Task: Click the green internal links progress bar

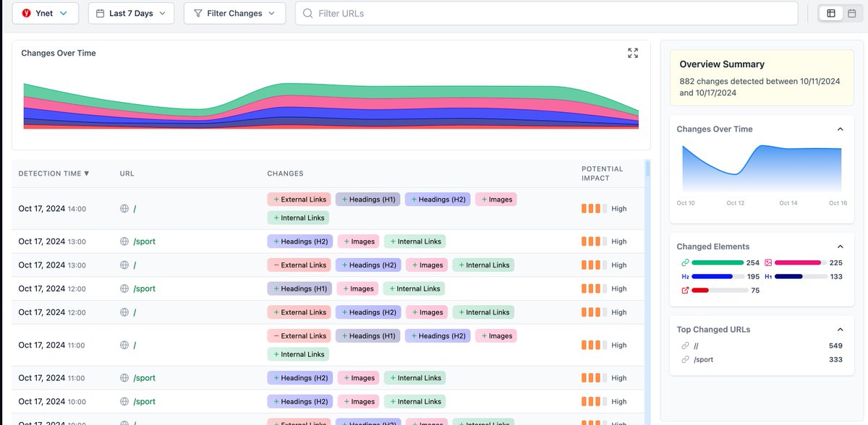Action: click(x=718, y=262)
